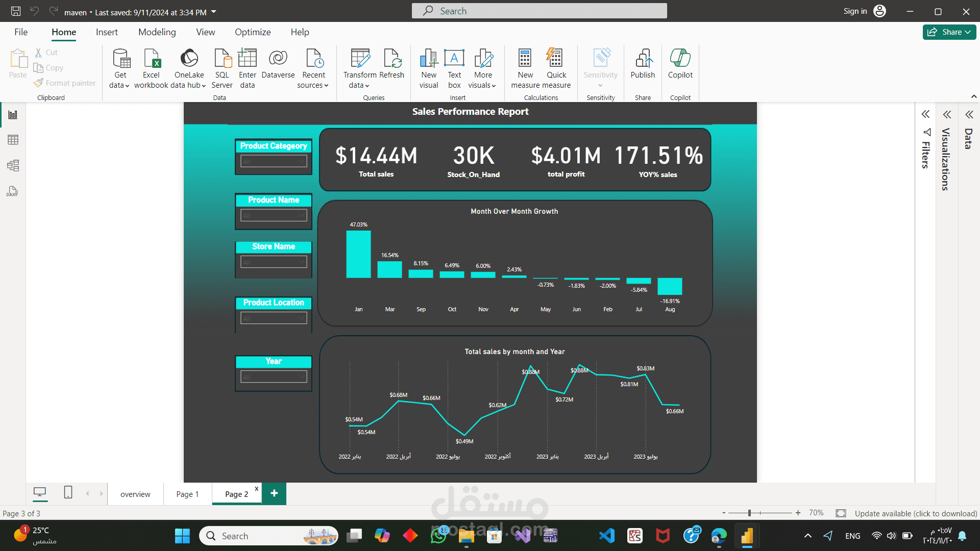The image size is (980, 551).
Task: Click the Refresh data icon
Action: 392,59
